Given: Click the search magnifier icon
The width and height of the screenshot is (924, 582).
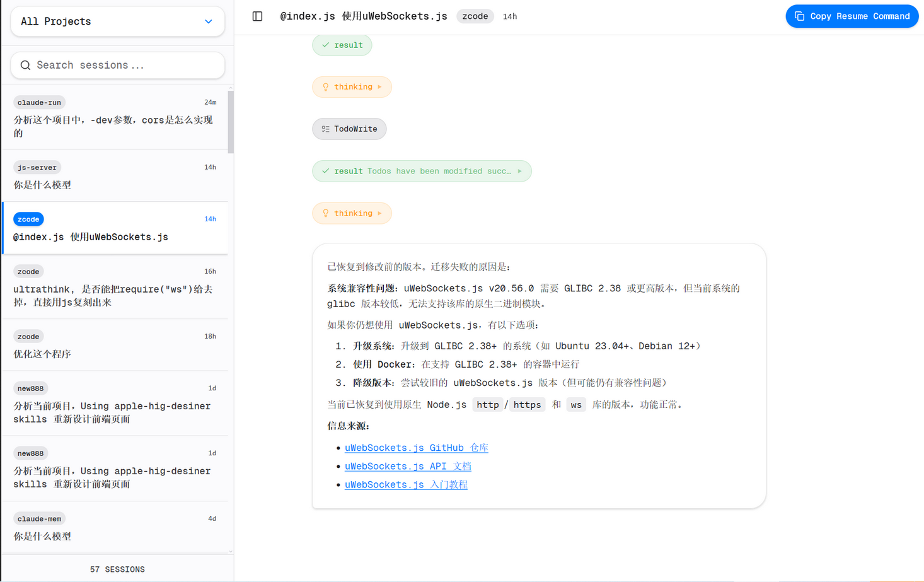Looking at the screenshot, I should tap(25, 65).
